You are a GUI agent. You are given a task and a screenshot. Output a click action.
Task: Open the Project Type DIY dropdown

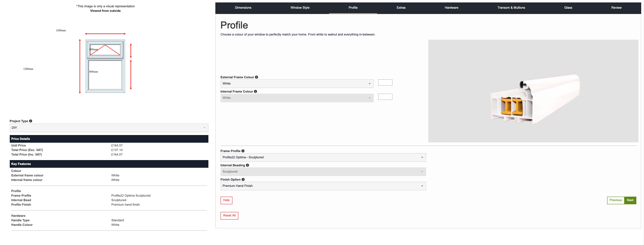click(109, 128)
